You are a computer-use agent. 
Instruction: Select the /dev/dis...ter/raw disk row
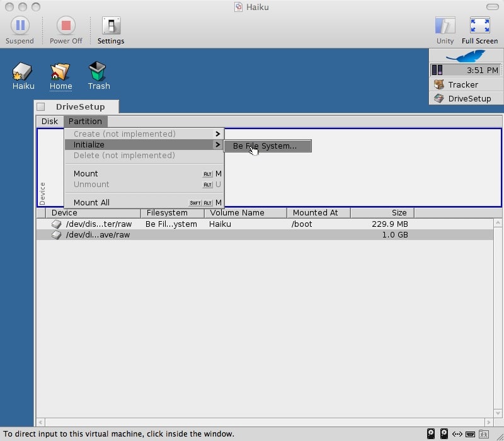265,224
